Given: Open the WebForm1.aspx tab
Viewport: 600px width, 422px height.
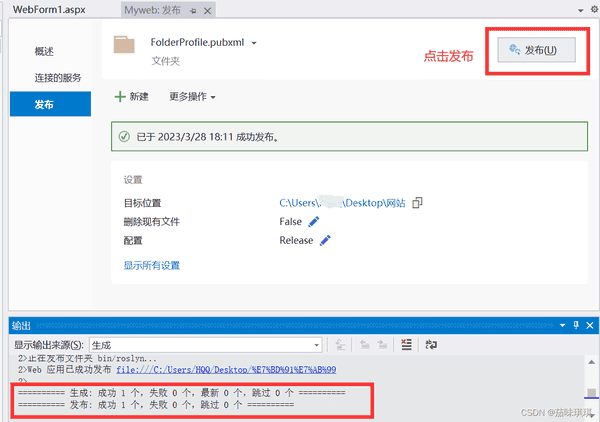Looking at the screenshot, I should [x=49, y=10].
